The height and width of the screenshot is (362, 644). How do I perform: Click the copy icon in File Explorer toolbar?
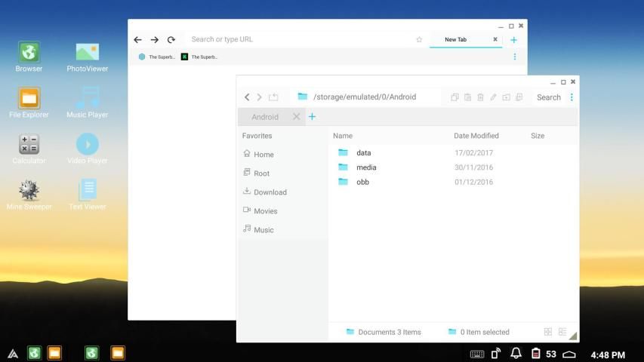[x=454, y=97]
